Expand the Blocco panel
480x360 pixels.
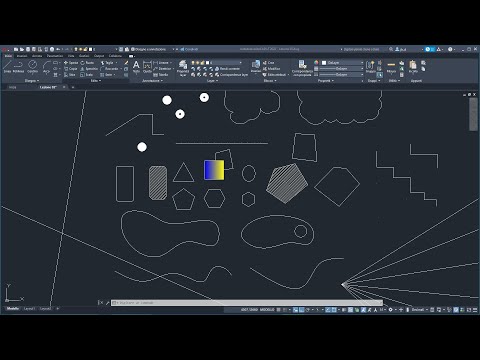(x=270, y=81)
